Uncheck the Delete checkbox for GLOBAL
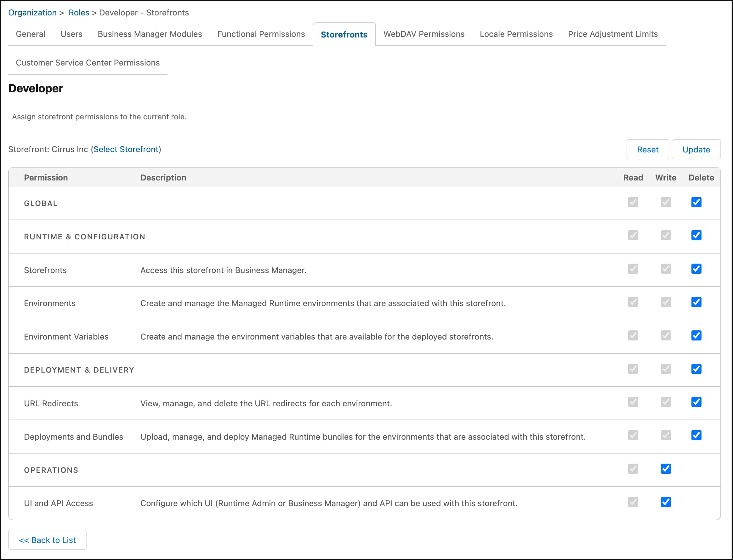The image size is (733, 560). 696,202
